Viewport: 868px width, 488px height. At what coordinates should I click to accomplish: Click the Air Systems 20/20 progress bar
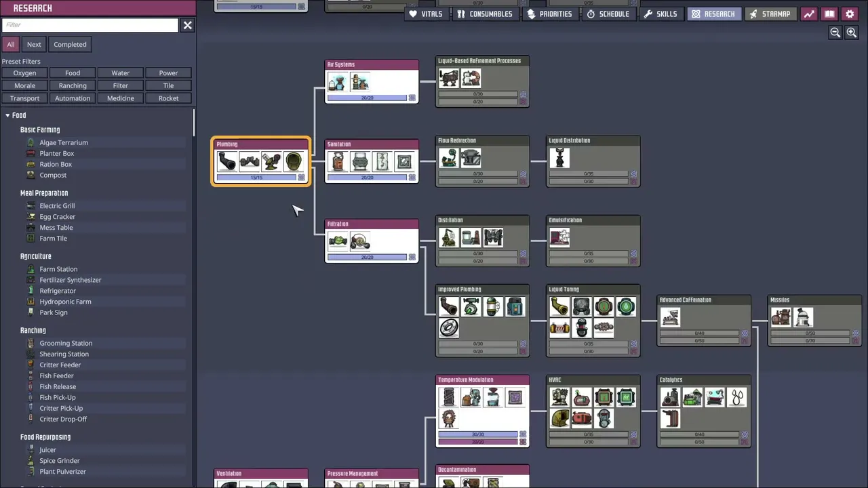tap(367, 98)
